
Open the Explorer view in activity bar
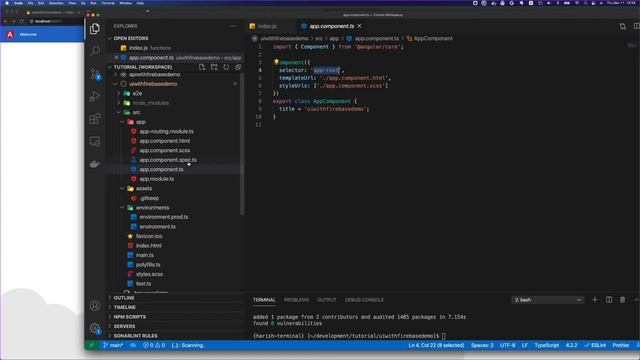tap(95, 29)
